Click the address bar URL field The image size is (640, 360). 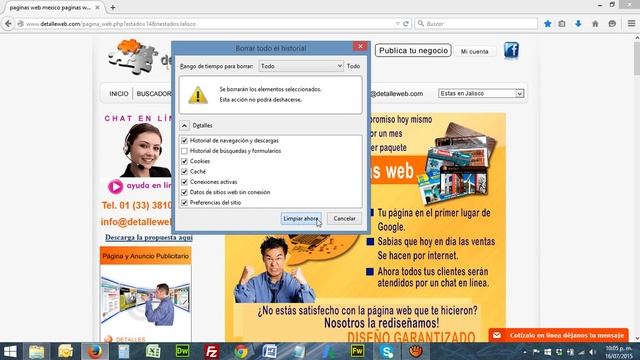208,24
